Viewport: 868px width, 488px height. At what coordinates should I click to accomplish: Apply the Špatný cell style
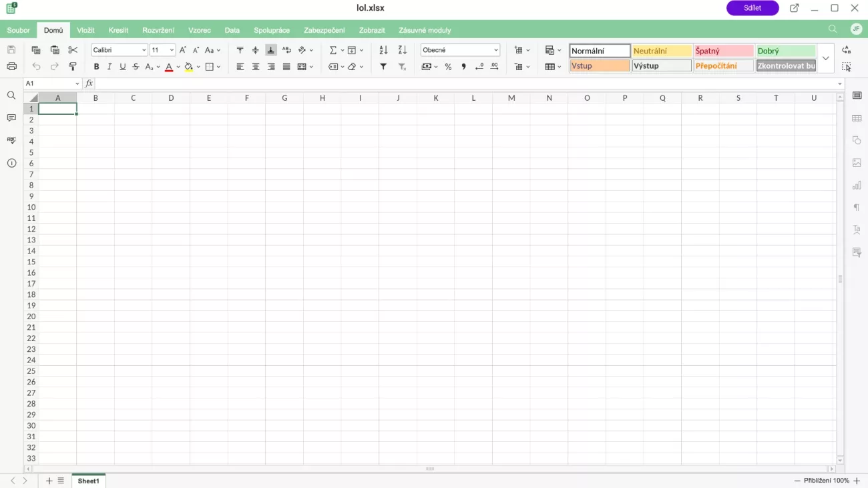point(723,51)
